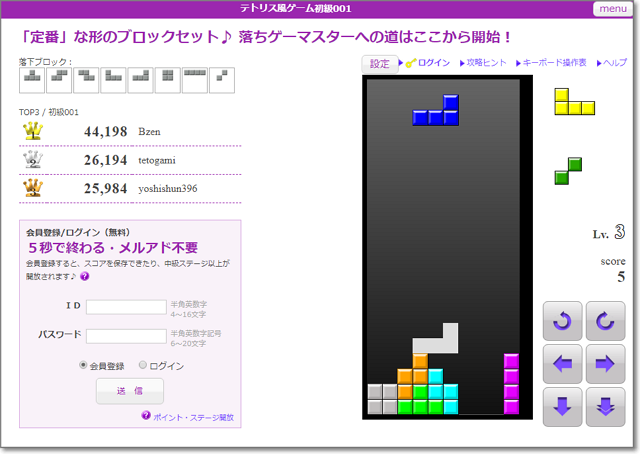The width and height of the screenshot is (640, 454).
Task: Click the gold crown icon for first place
Action: (x=33, y=131)
